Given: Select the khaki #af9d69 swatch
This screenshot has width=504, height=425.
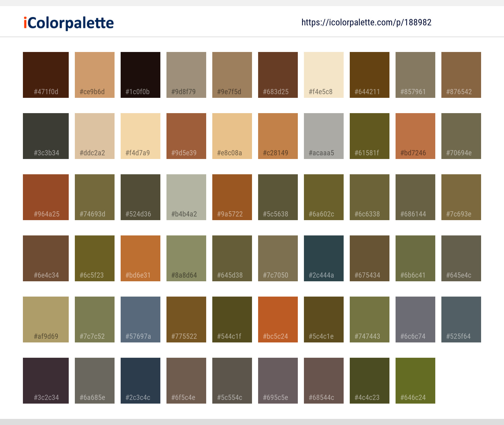Looking at the screenshot, I should point(46,319).
